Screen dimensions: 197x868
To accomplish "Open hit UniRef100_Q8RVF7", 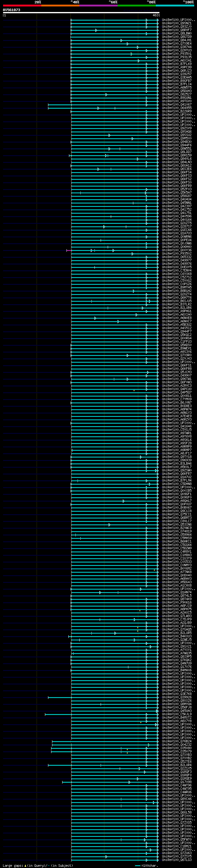I will 176,30.
